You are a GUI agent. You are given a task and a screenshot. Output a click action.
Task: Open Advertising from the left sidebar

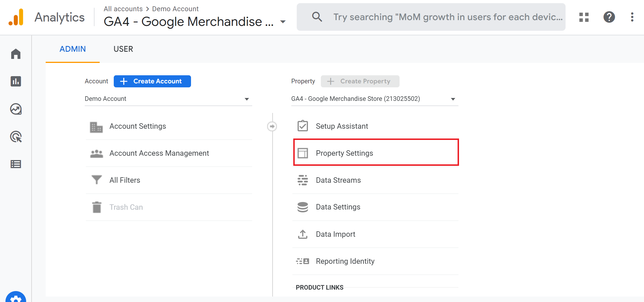coord(16,136)
